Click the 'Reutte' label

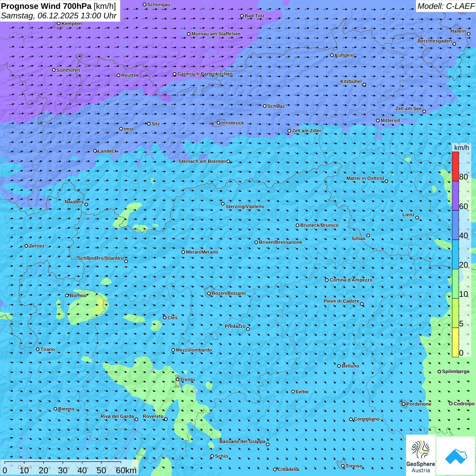point(129,75)
